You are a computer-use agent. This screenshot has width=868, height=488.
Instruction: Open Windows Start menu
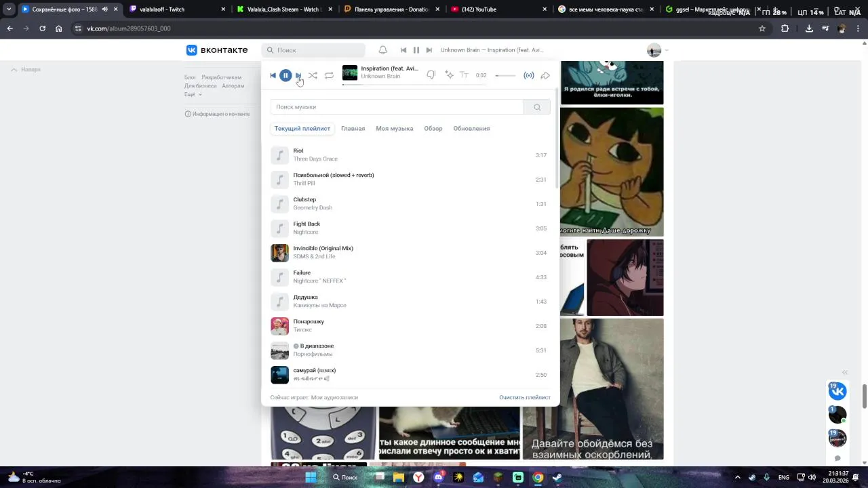point(311,477)
